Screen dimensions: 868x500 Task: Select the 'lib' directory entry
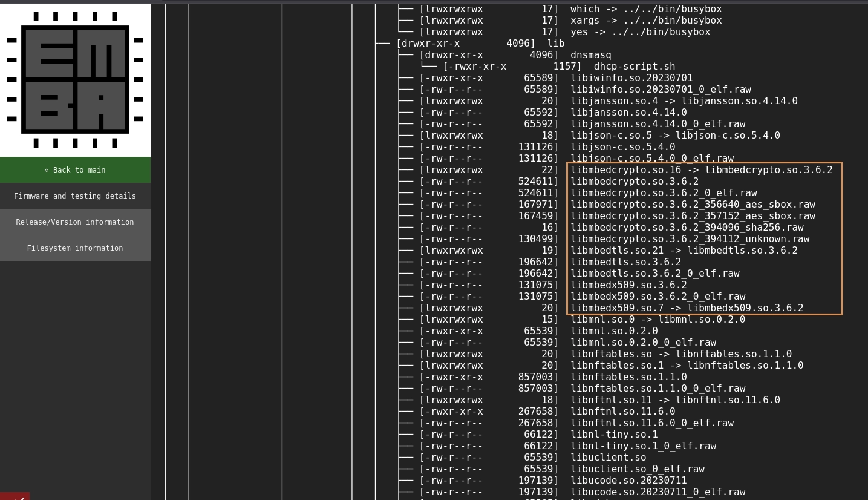(x=556, y=44)
